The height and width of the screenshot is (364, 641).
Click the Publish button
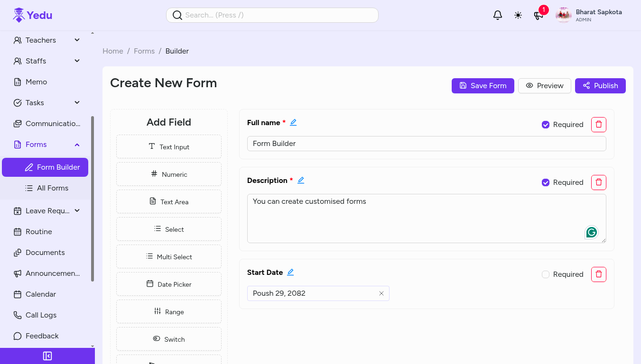tap(600, 86)
